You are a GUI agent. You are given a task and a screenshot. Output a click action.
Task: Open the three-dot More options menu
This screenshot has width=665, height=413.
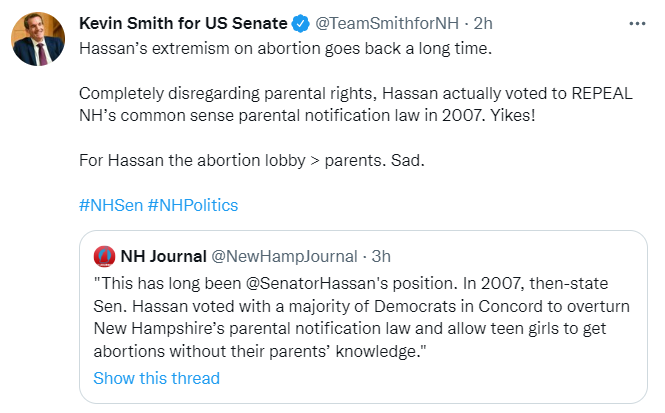click(x=637, y=23)
